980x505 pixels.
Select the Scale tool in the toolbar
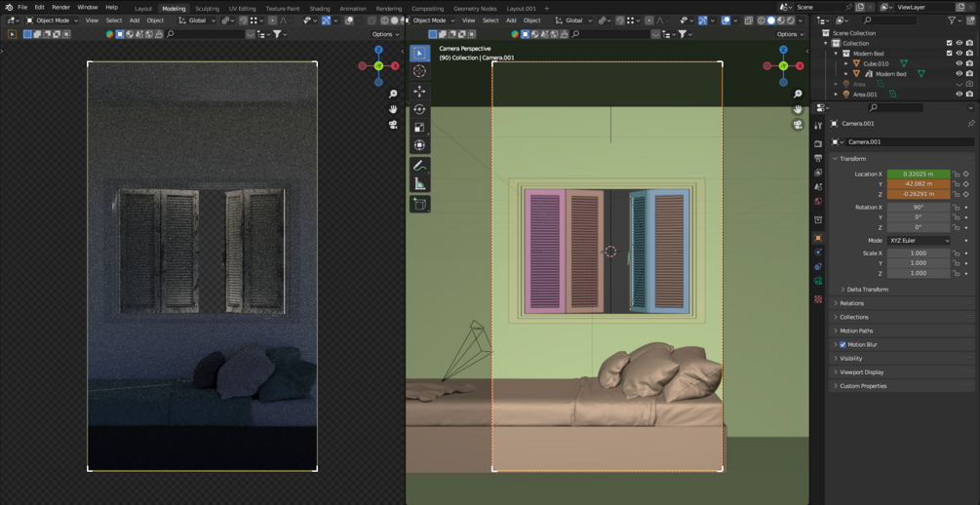click(x=419, y=128)
